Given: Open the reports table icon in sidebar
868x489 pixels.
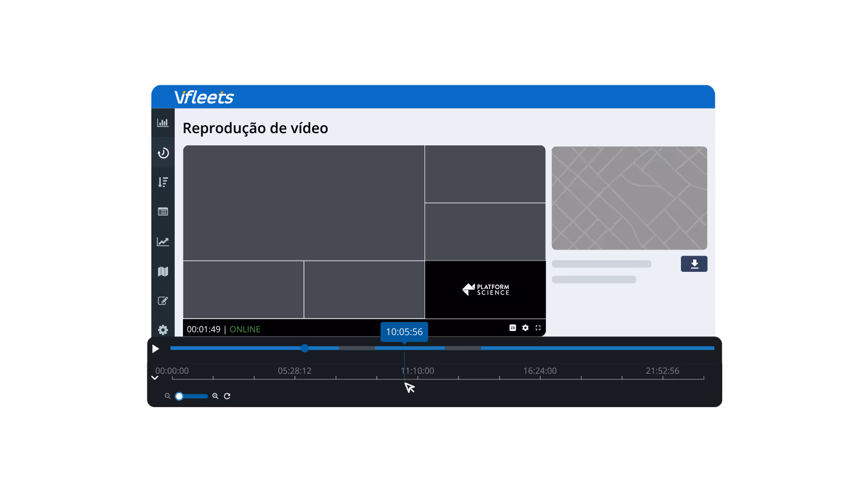Looking at the screenshot, I should 162,212.
